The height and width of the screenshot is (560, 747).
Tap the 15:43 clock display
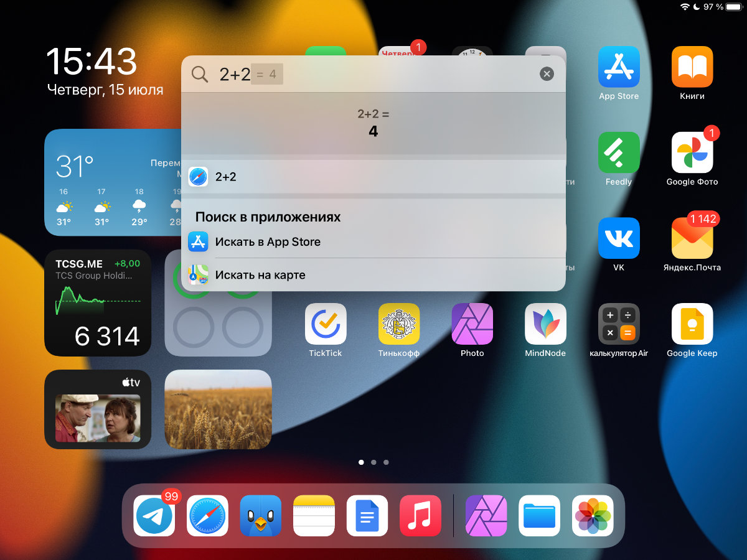point(92,61)
